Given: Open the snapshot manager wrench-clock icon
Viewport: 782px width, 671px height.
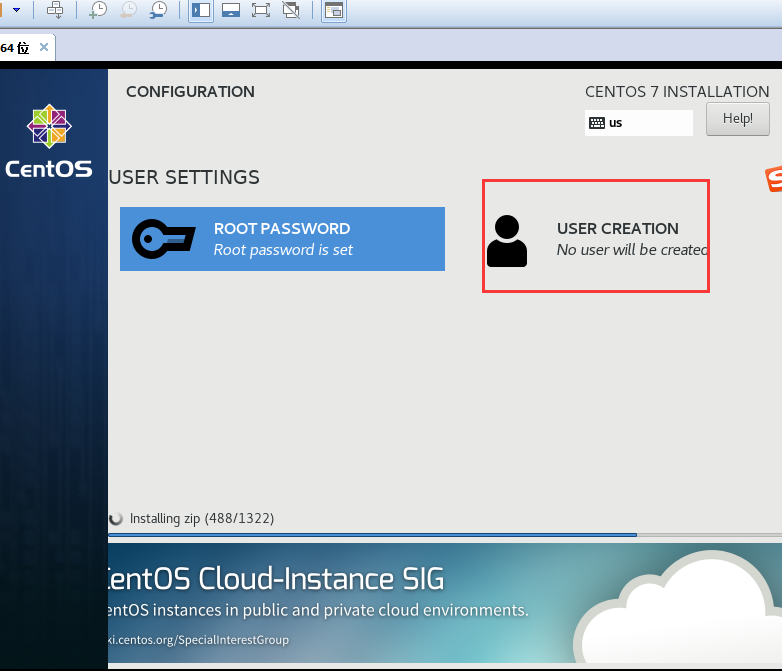Looking at the screenshot, I should pyautogui.click(x=159, y=10).
